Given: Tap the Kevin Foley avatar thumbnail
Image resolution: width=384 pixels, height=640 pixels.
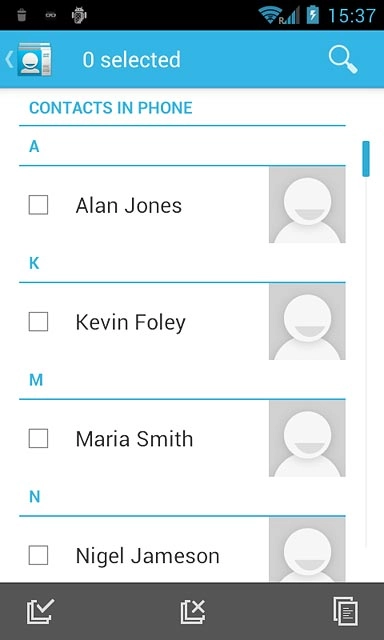Looking at the screenshot, I should (x=307, y=322).
